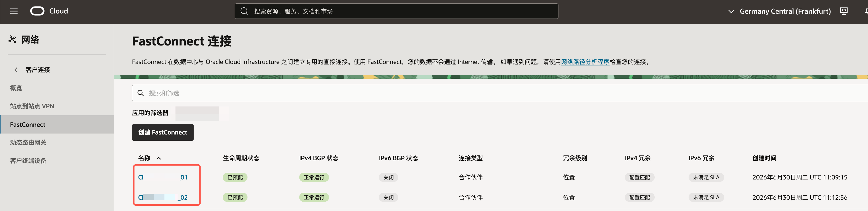
Task: Click the FastConnect 连接 page heading
Action: pos(182,41)
